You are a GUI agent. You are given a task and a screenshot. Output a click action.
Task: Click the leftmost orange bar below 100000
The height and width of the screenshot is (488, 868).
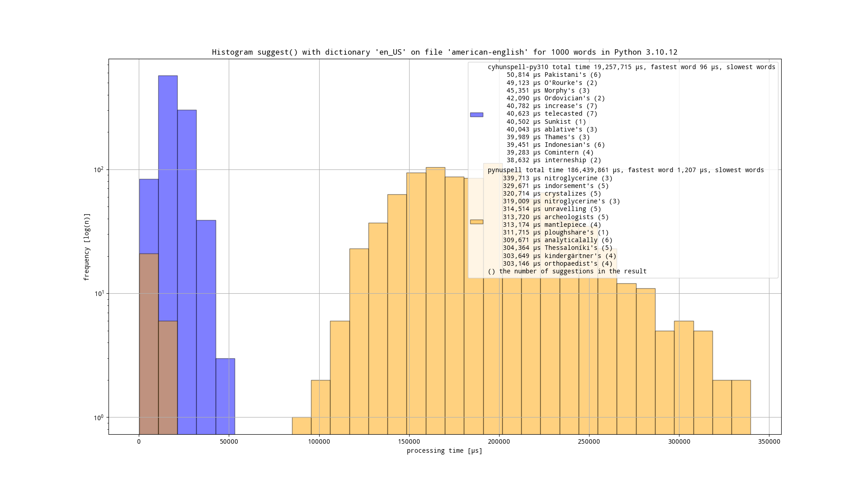(302, 426)
